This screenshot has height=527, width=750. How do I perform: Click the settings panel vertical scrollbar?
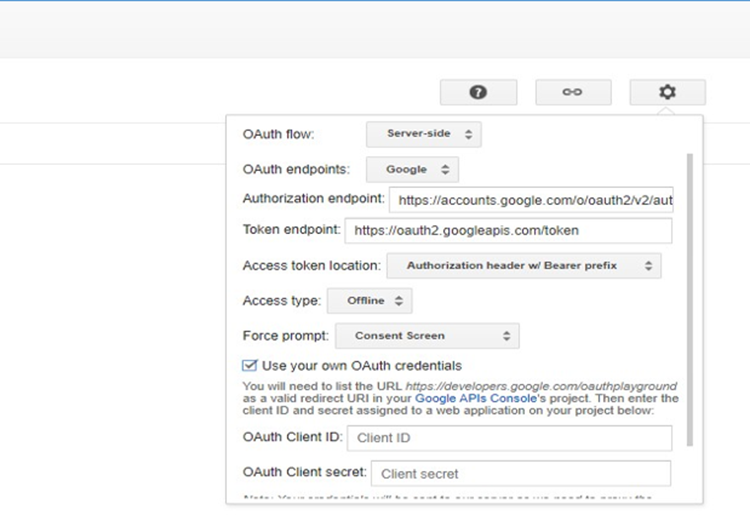click(688, 300)
